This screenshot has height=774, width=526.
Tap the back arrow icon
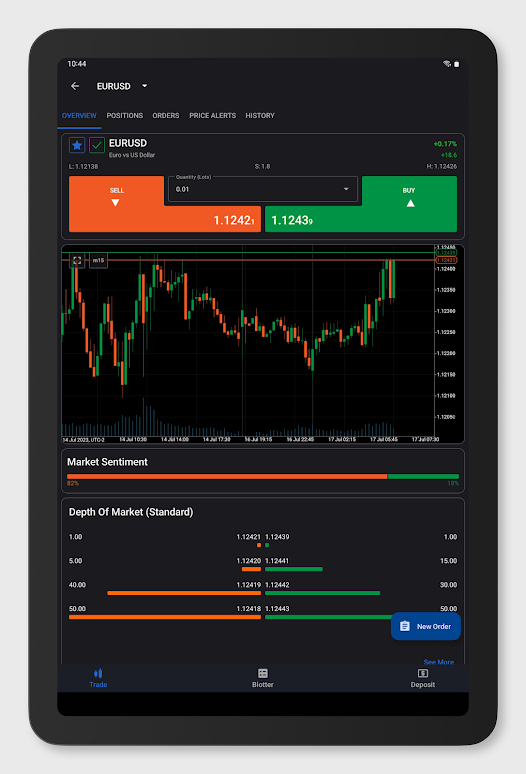(75, 86)
